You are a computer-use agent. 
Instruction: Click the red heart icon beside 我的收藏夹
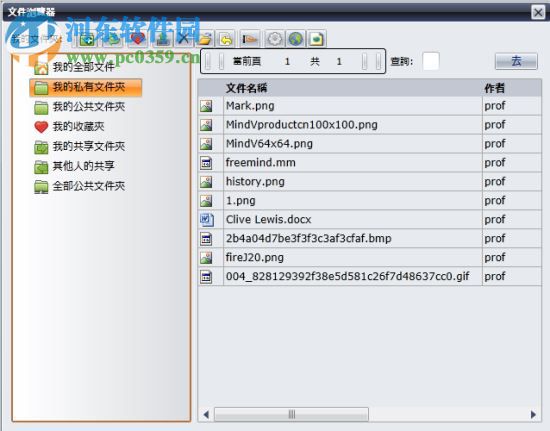[x=41, y=127]
